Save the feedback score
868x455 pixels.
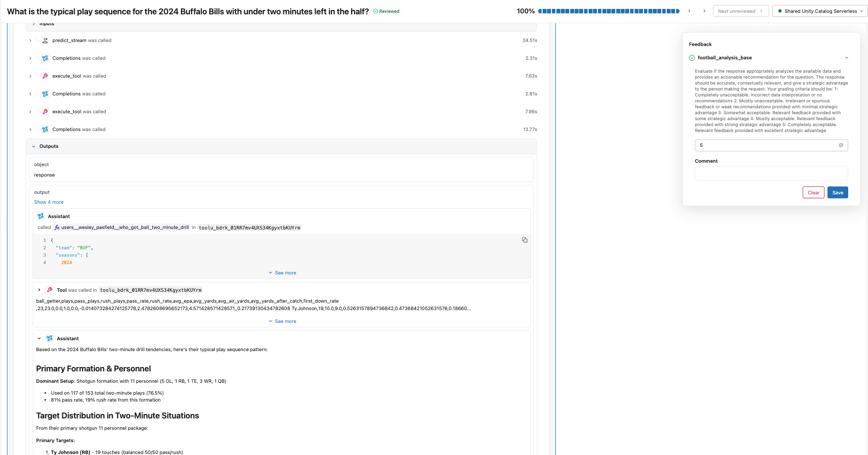coord(837,192)
